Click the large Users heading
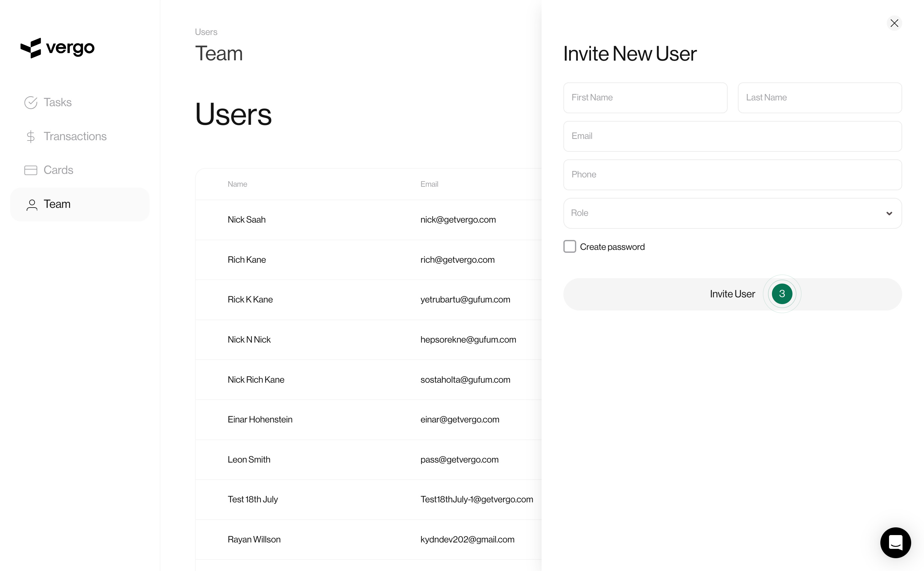This screenshot has width=924, height=571. (x=233, y=115)
